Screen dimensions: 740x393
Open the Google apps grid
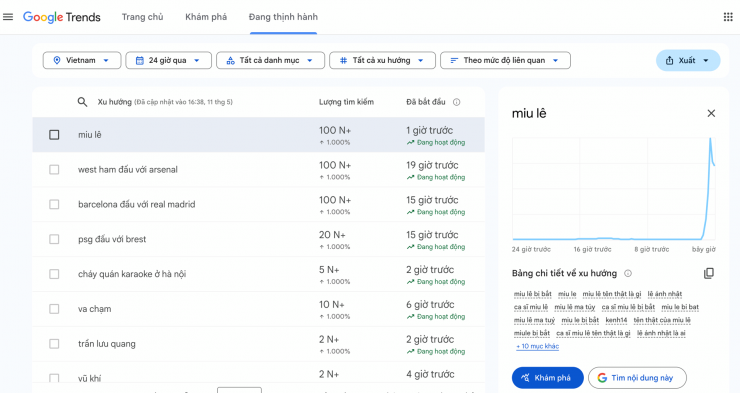pyautogui.click(x=728, y=17)
